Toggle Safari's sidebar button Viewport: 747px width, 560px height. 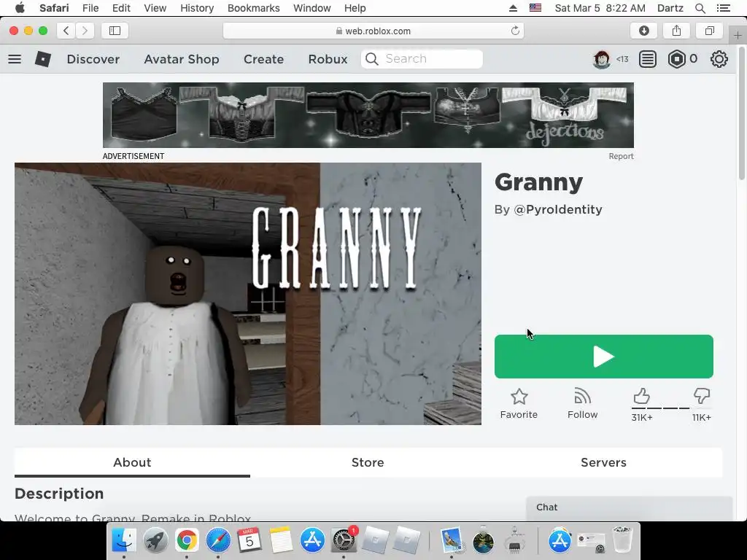click(x=115, y=31)
